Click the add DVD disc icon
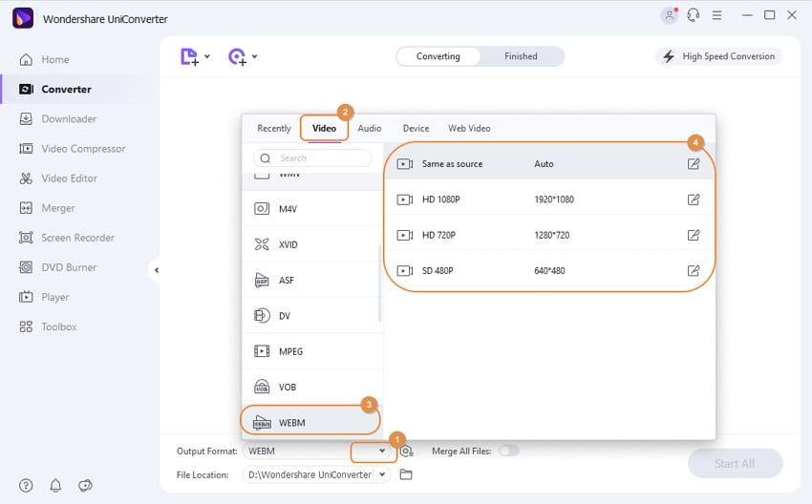Screen dimensions: 812x504 tap(237, 56)
